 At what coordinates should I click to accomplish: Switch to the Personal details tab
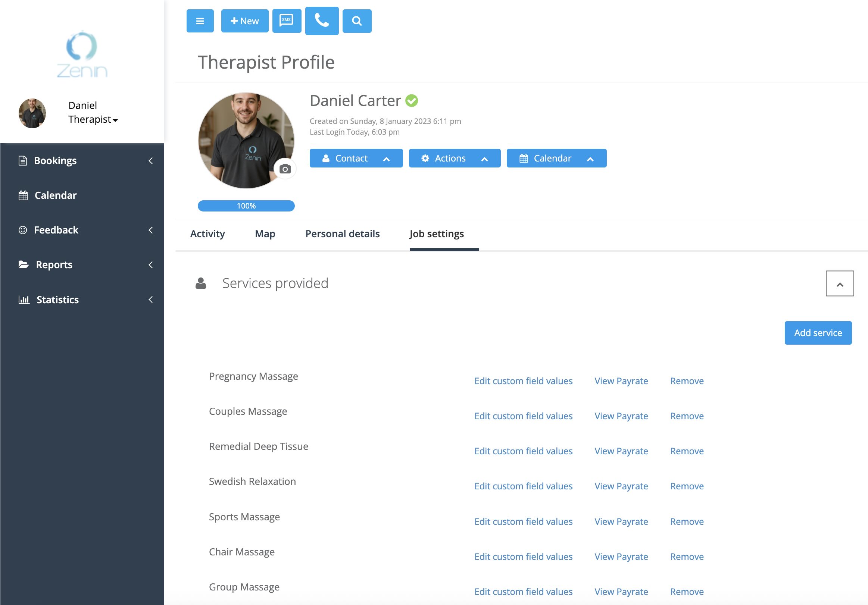click(x=342, y=233)
